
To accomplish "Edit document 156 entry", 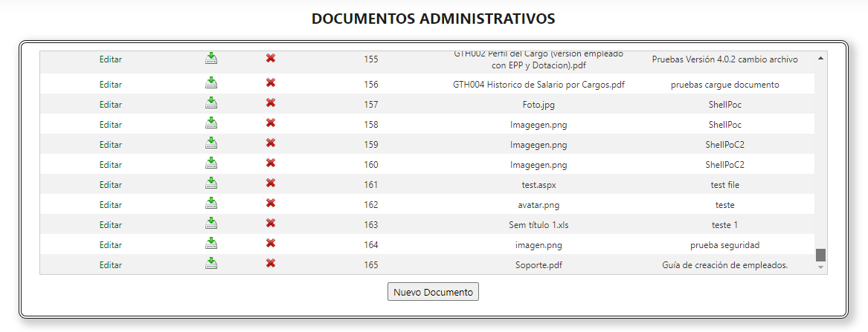I will [111, 85].
